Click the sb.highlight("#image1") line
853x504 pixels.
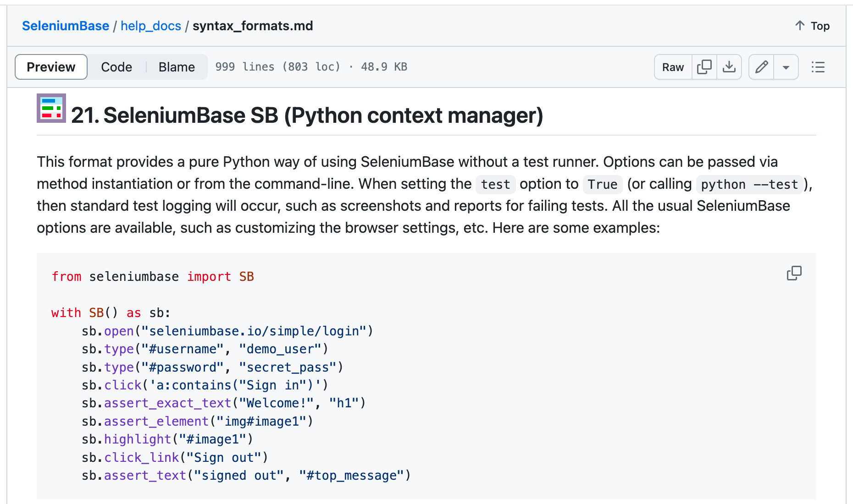167,439
